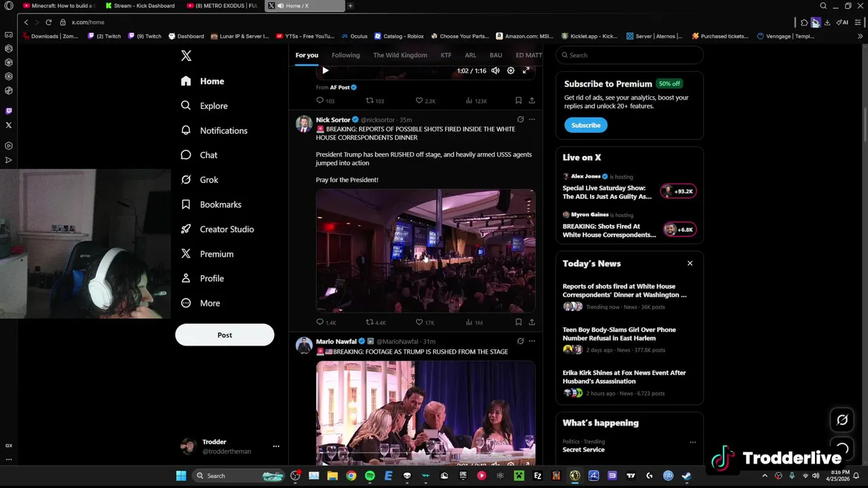The height and width of the screenshot is (488, 868).
Task: Click Subscribe to Premium button
Action: pos(586,125)
